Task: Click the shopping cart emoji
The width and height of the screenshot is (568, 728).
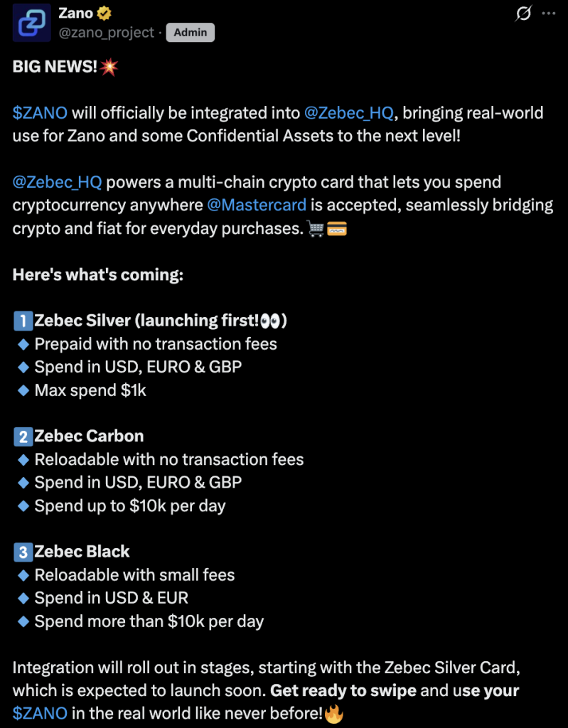Action: (x=316, y=228)
